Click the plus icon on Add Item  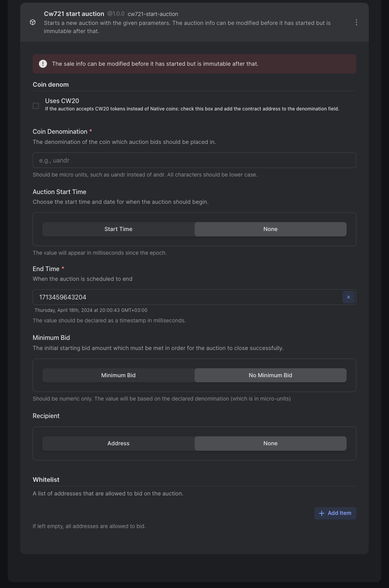point(322,513)
